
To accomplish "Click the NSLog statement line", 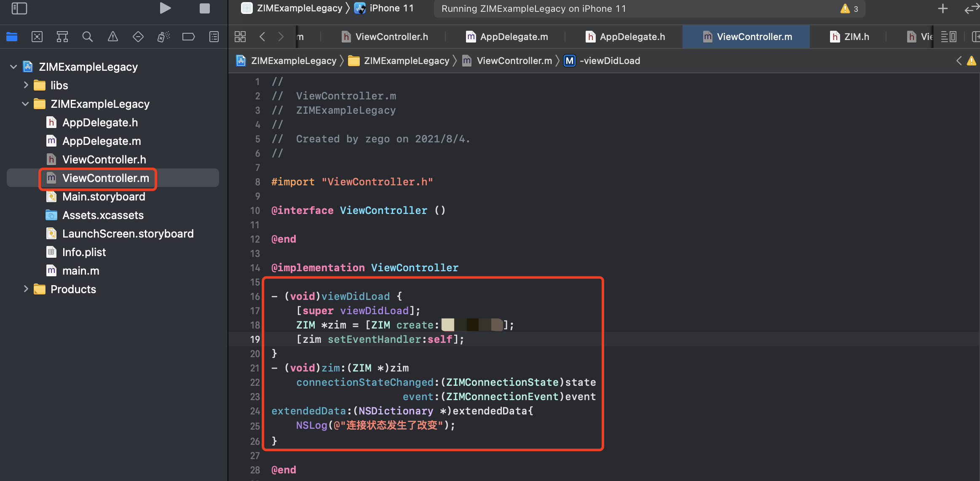I will [x=375, y=425].
